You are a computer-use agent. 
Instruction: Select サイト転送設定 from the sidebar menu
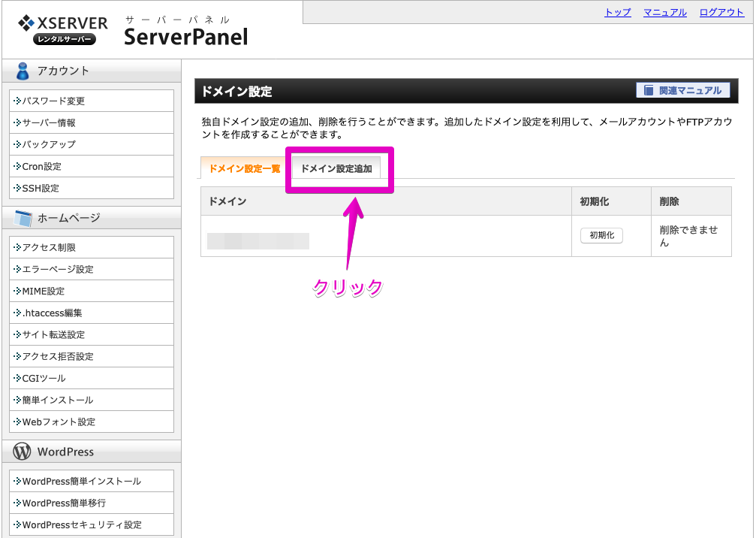click(53, 334)
